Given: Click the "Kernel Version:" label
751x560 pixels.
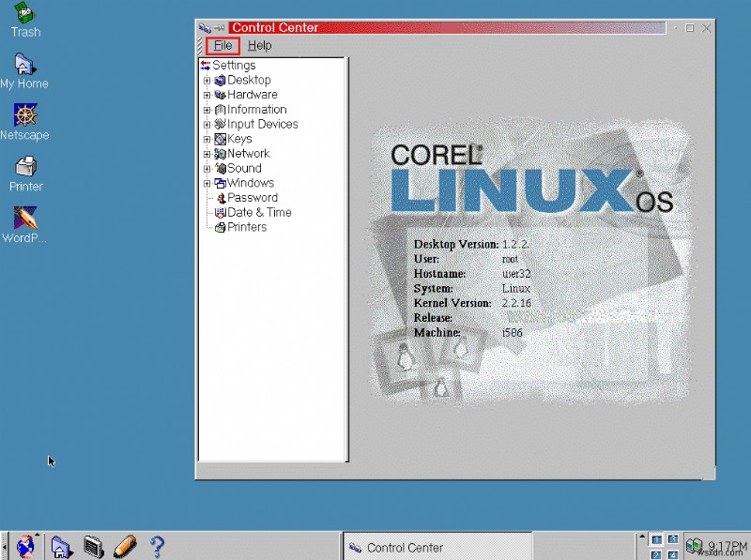Looking at the screenshot, I should (452, 304).
